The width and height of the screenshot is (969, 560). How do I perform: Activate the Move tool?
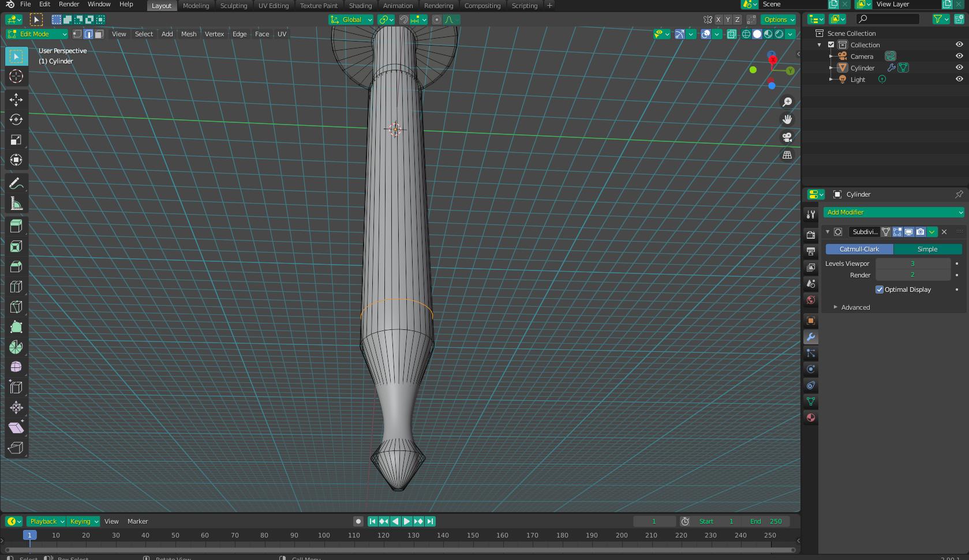16,99
